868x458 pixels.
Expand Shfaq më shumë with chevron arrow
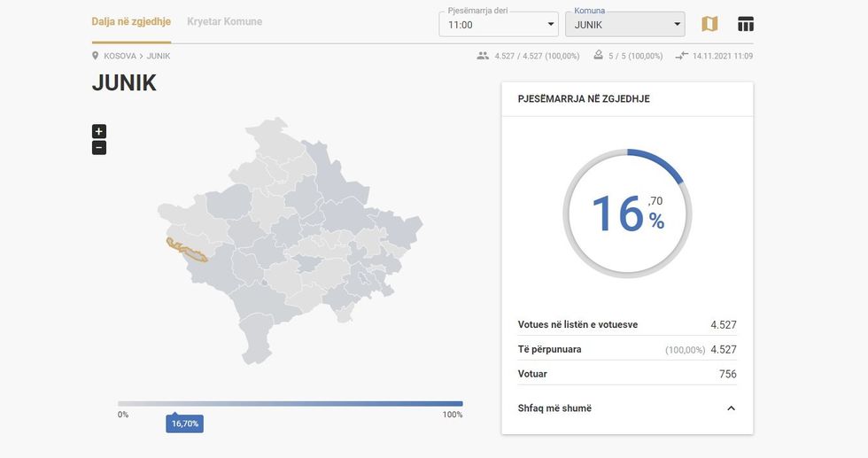731,408
